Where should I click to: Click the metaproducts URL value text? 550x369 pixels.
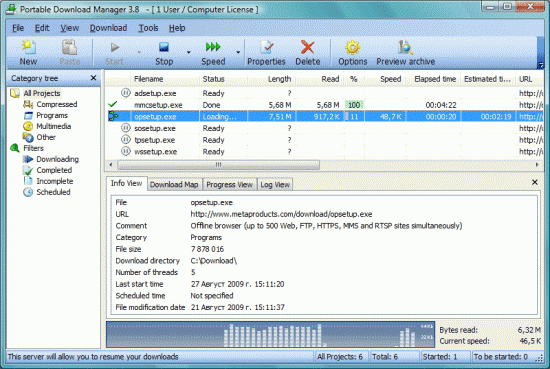click(281, 214)
